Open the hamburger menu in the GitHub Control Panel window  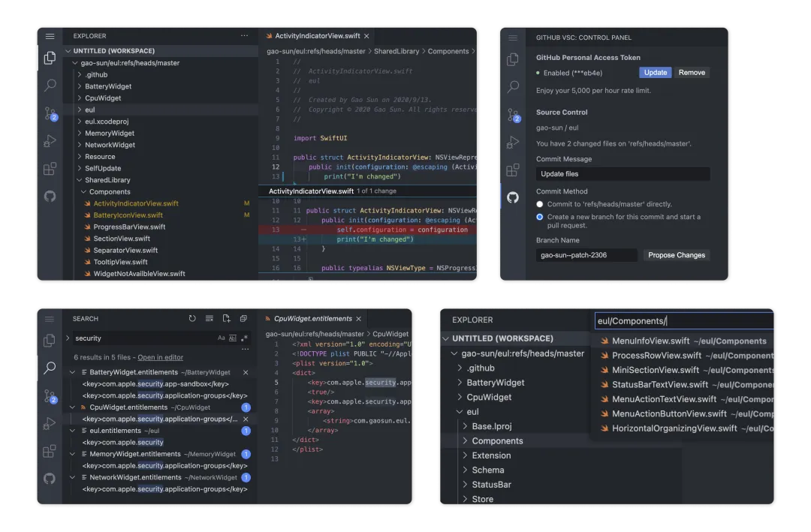(x=513, y=38)
